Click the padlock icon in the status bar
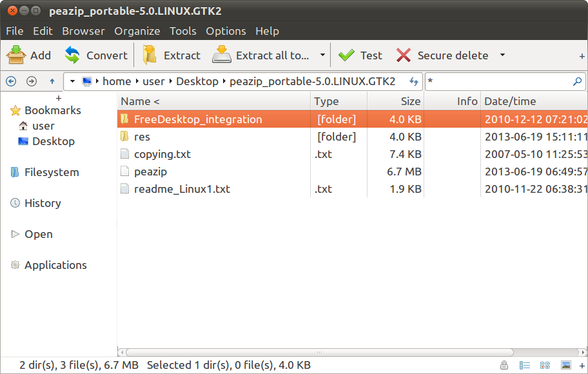 coord(504,365)
